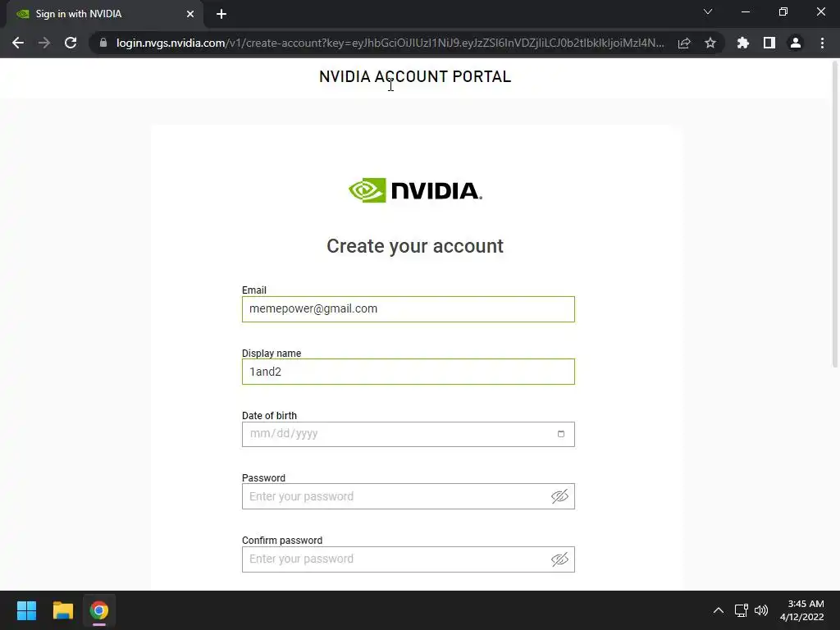
Task: Click the Date of birth field
Action: 409,434
